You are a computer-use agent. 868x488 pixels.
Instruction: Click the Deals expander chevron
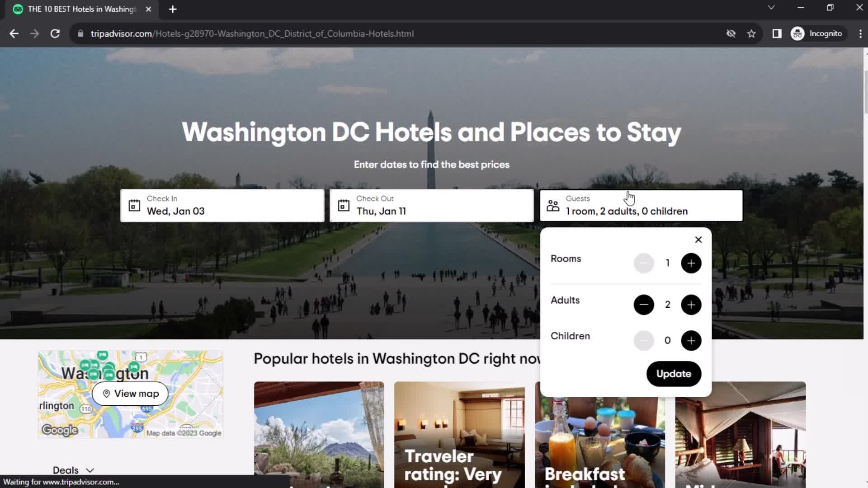click(x=90, y=470)
